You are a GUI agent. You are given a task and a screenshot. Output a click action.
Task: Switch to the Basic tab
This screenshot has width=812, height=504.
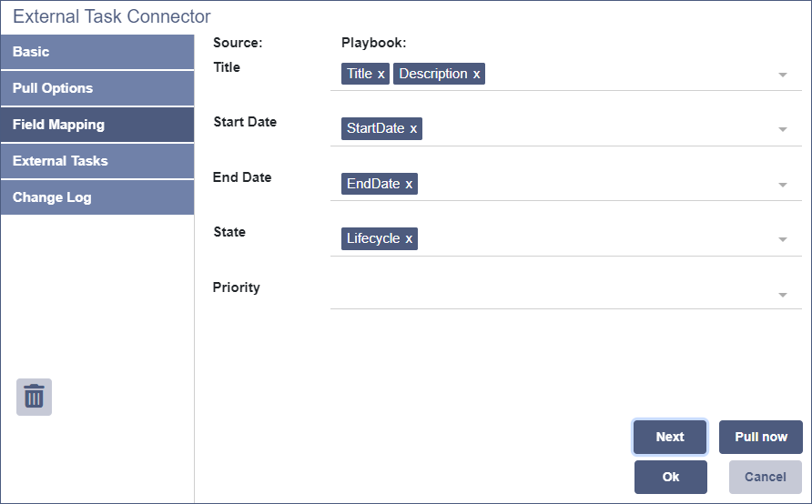click(96, 52)
